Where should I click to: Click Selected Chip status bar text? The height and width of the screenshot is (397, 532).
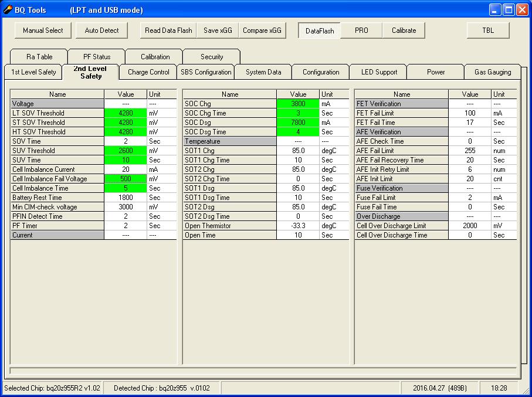[52, 388]
